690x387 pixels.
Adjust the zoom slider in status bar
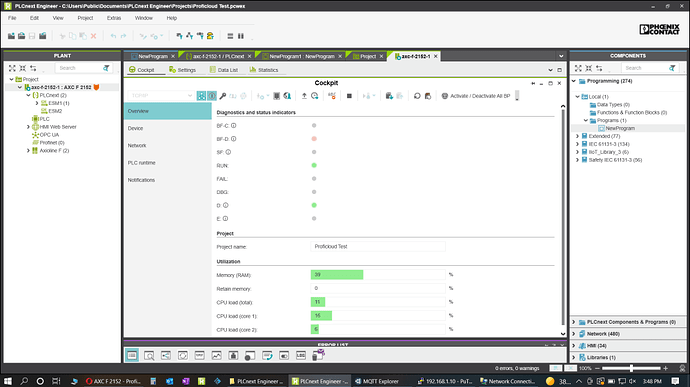[631, 368]
